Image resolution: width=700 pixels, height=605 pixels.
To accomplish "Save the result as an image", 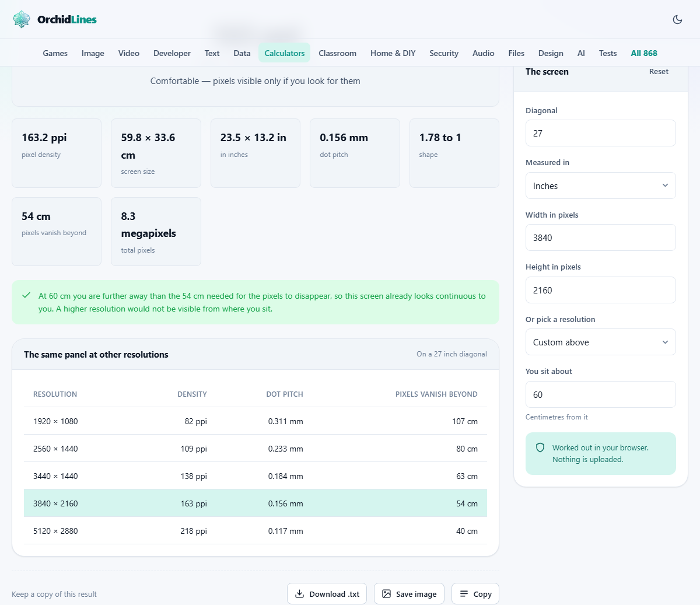I will [x=409, y=594].
